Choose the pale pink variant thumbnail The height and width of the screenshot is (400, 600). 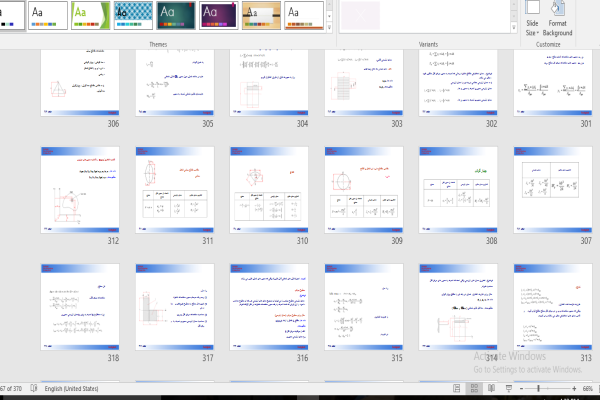(x=360, y=15)
